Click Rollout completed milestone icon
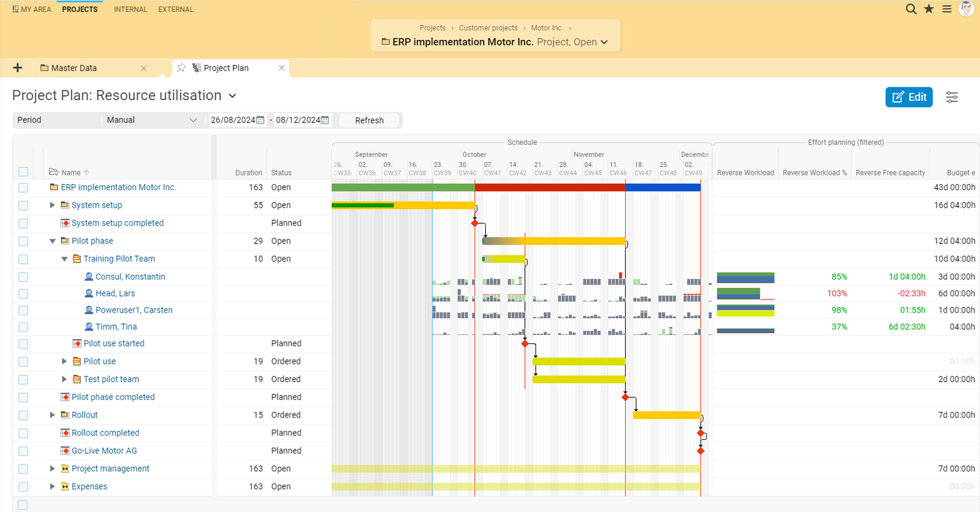Screen dimensions: 980x512 coord(65,433)
